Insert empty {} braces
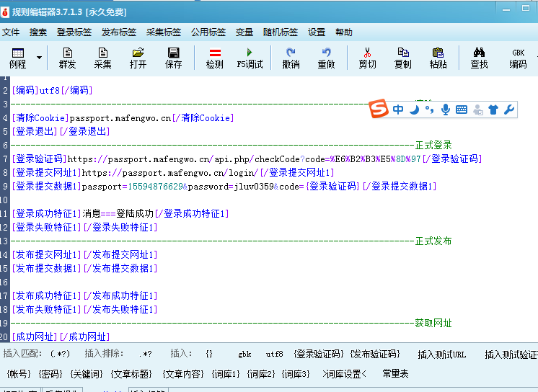The height and width of the screenshot is (392, 538). [x=209, y=354]
